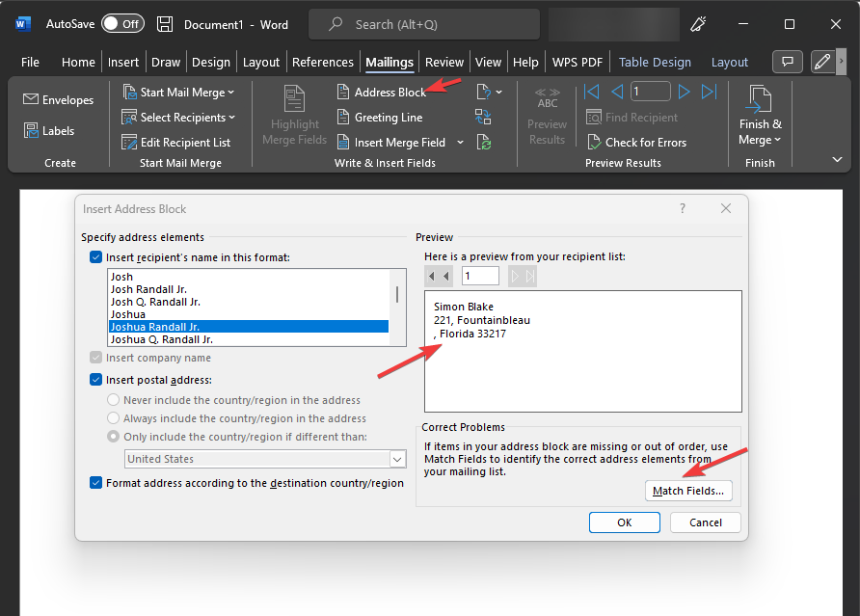This screenshot has height=616, width=860.
Task: Open the Rules dropdown icon
Action: [x=489, y=93]
